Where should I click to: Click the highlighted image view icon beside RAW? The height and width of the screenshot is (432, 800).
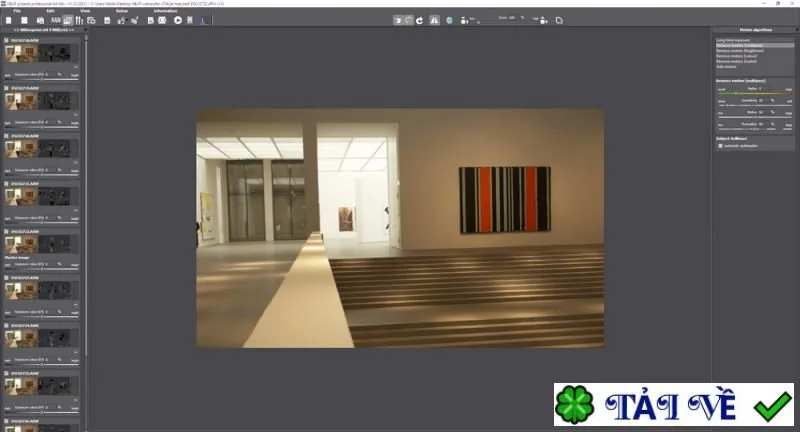coord(68,20)
